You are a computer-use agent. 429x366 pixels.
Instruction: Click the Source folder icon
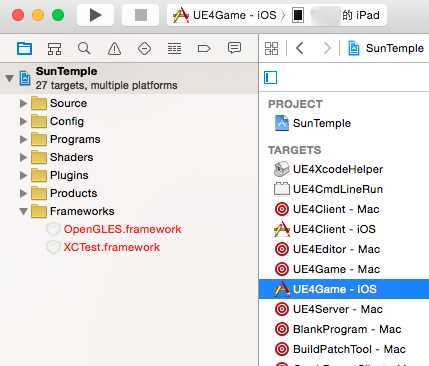tap(39, 103)
